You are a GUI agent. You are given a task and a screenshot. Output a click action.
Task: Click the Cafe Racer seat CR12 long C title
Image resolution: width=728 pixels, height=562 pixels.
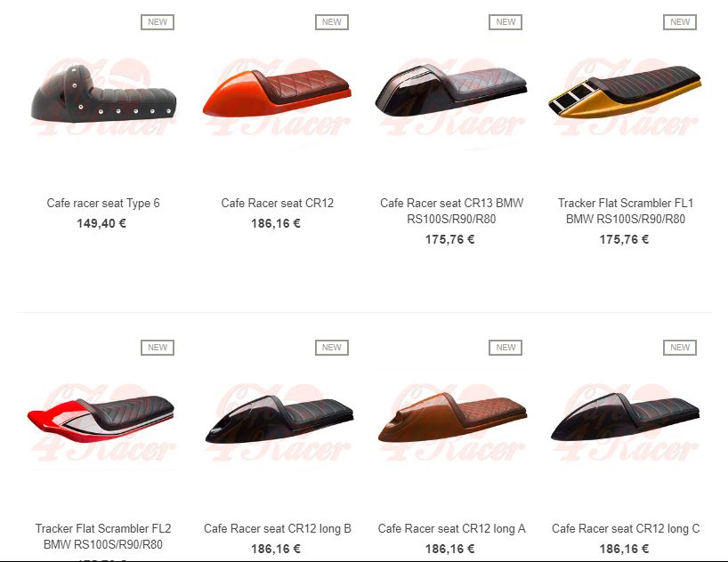tap(626, 528)
